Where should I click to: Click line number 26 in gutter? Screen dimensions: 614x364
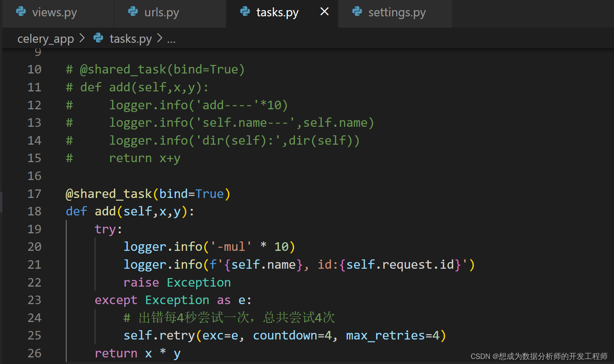(34, 353)
